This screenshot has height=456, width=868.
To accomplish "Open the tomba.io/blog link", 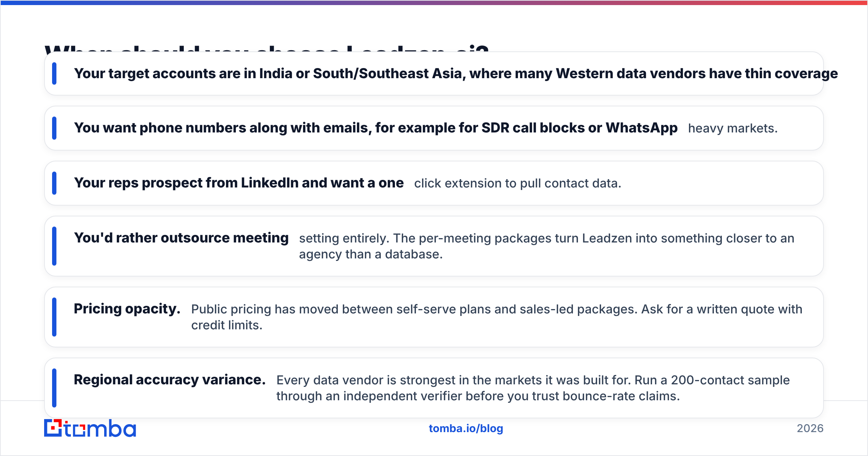I will (x=466, y=428).
